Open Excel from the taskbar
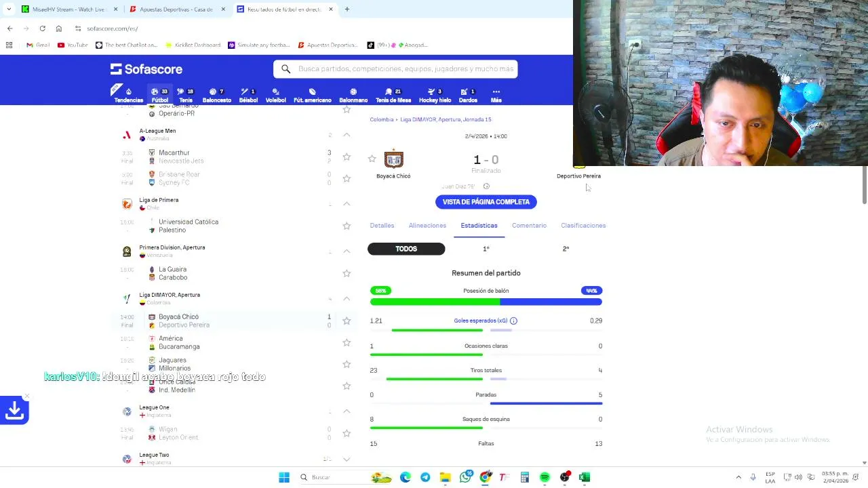868x488 pixels. tap(585, 477)
